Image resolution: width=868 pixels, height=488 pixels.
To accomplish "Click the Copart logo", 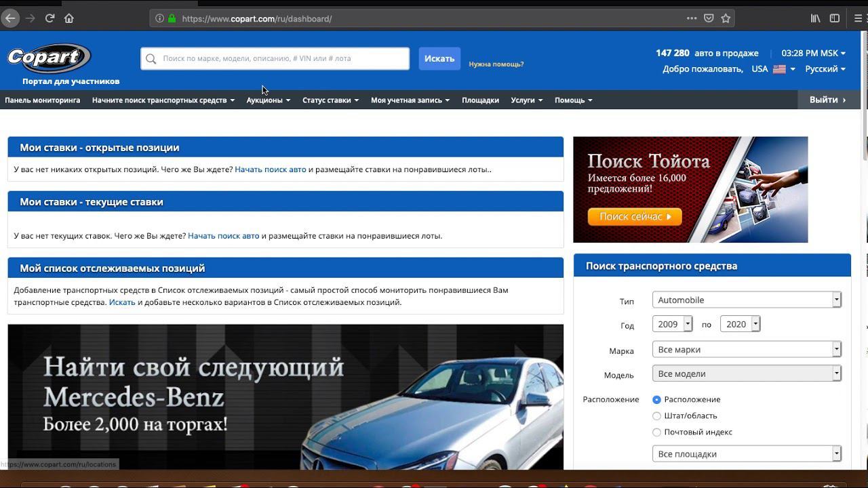I will 49,58.
